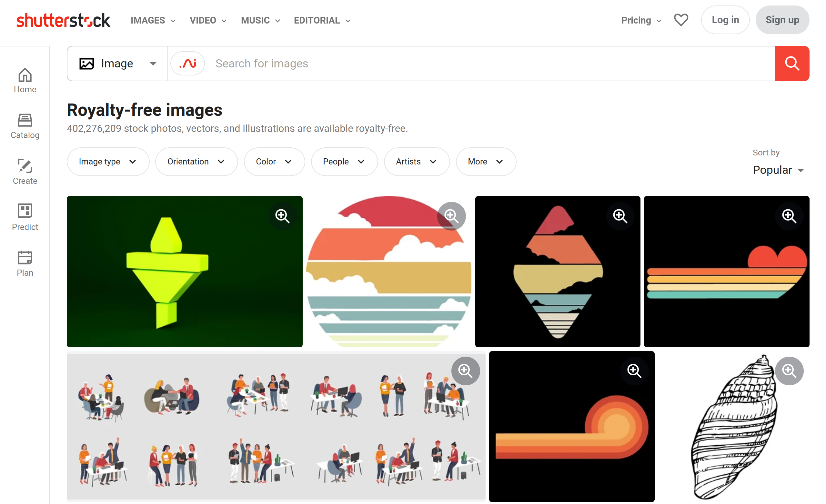Open the IMAGES menu
Screen dimensions: 826x504
(153, 20)
